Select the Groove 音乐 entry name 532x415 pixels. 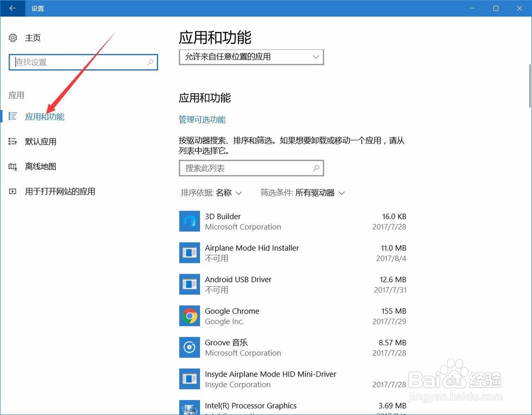(226, 343)
